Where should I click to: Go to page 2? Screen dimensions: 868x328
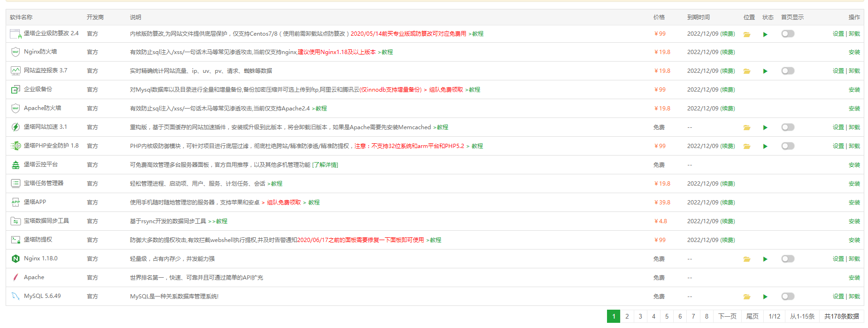[x=627, y=316]
